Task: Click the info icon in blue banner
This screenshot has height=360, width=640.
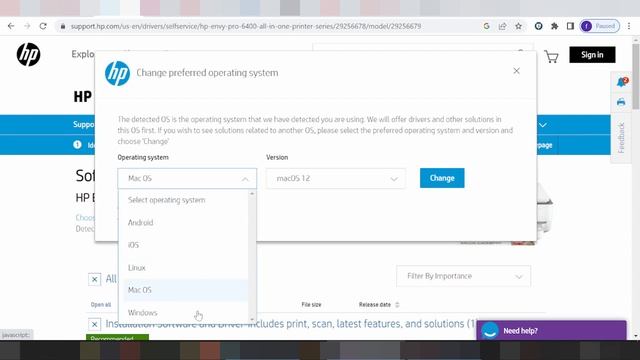Action: point(77,144)
